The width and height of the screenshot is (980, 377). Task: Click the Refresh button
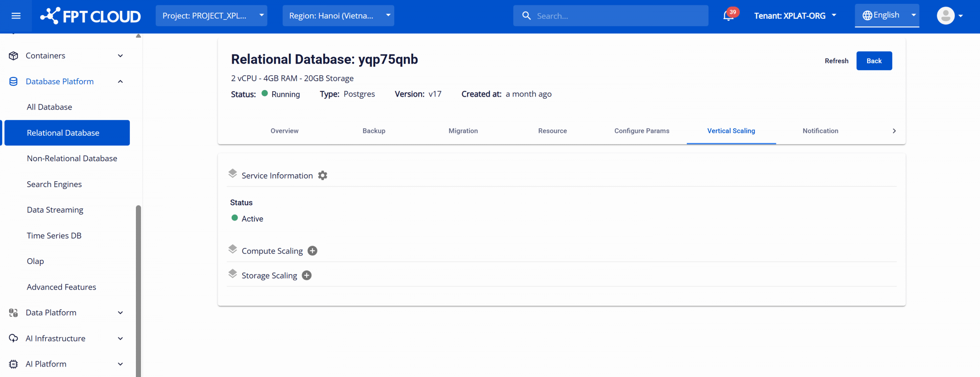coord(836,61)
